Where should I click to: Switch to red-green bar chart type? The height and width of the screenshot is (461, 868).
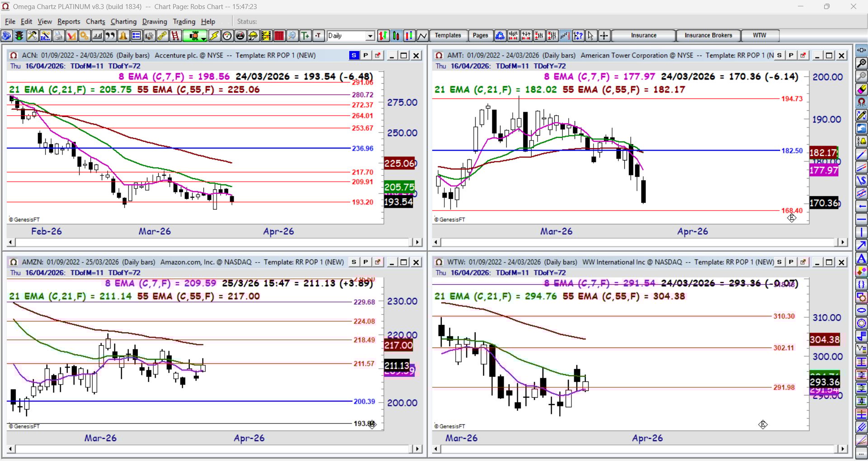pyautogui.click(x=383, y=36)
